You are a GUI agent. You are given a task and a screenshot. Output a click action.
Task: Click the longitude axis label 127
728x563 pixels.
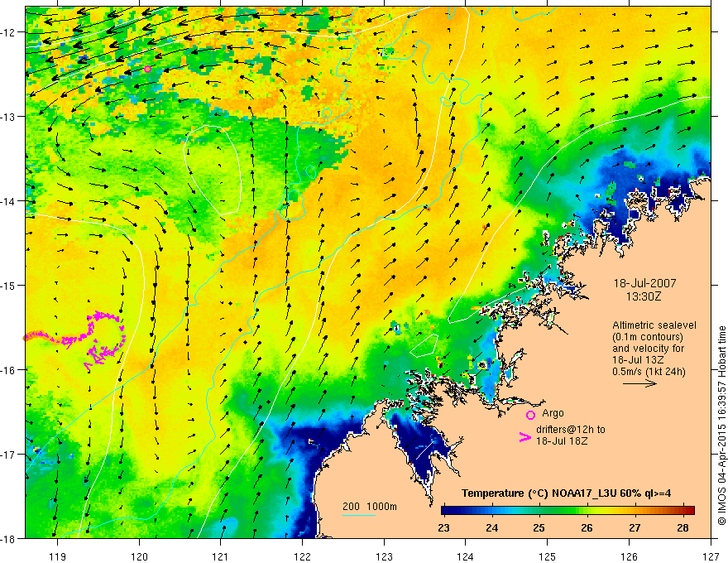click(711, 556)
